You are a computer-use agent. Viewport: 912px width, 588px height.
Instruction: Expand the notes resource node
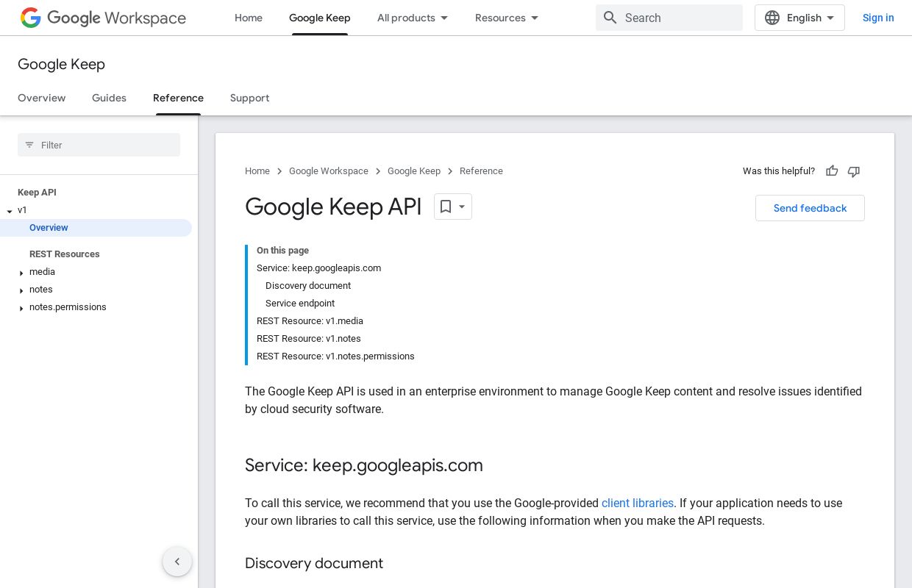21,290
